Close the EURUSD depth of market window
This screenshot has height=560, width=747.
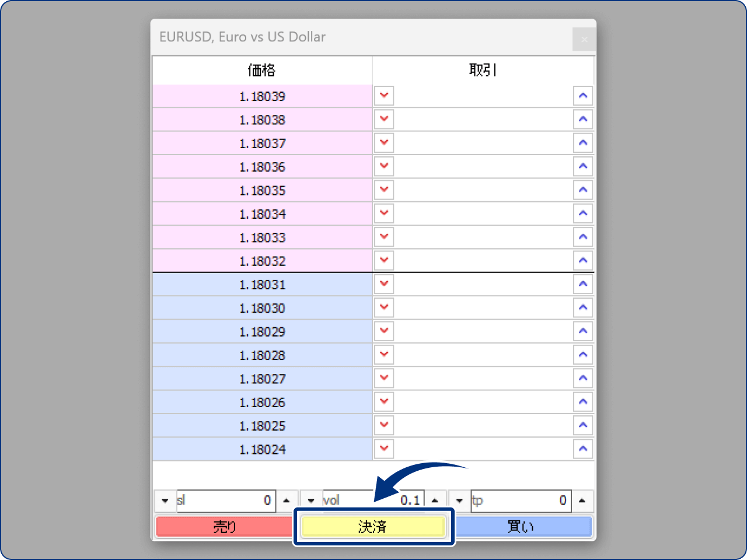(584, 40)
